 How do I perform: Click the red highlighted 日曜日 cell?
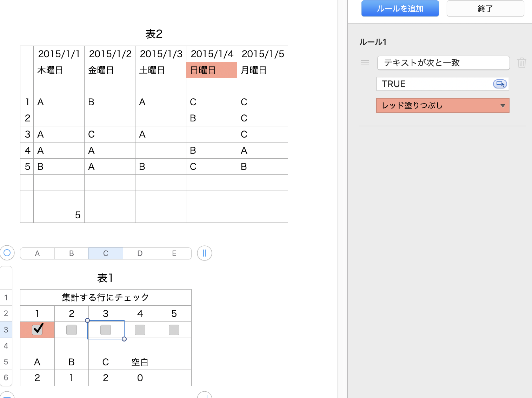[x=212, y=70]
